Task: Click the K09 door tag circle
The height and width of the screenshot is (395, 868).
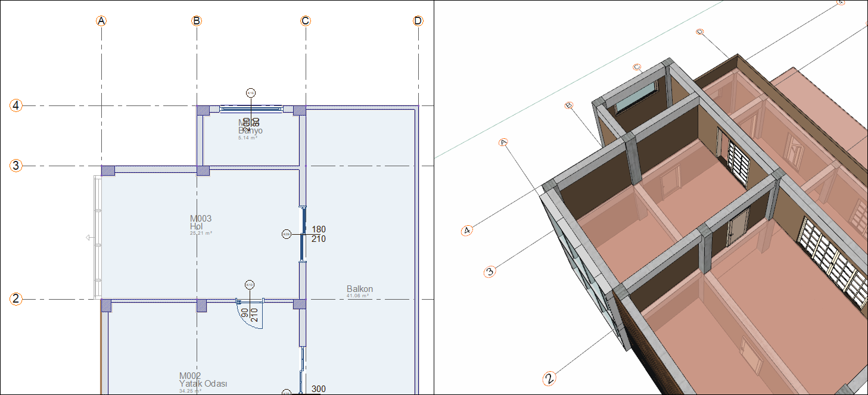Action: 287,234
